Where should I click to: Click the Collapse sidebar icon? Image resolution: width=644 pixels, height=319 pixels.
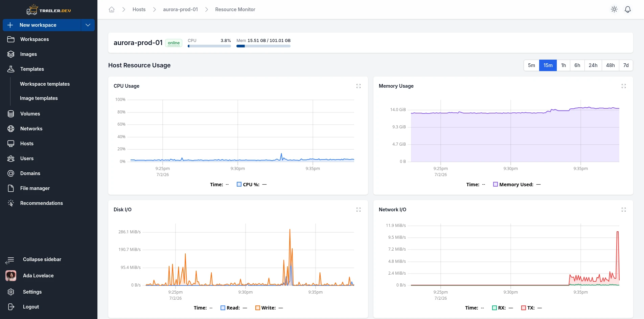click(x=10, y=260)
